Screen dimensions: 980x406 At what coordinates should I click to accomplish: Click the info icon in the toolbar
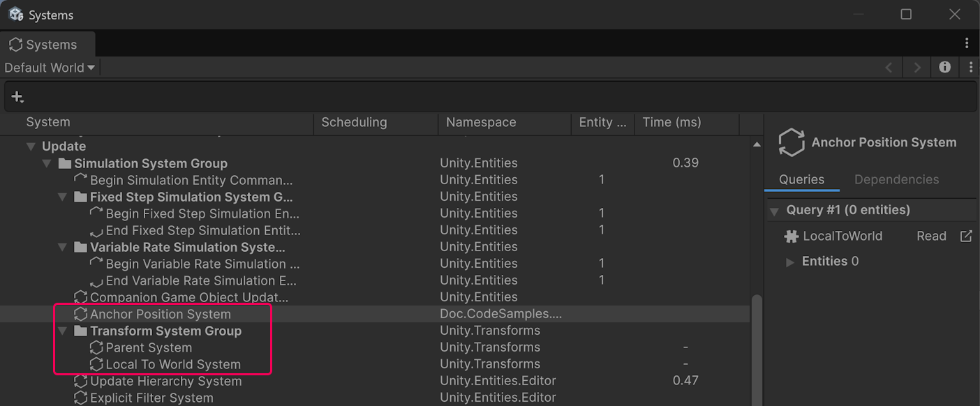click(x=944, y=67)
